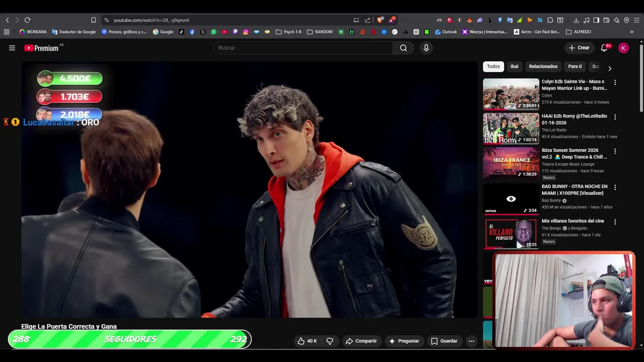Show more filter chips with right chevron
The height and width of the screenshot is (362, 644).
pyautogui.click(x=610, y=68)
